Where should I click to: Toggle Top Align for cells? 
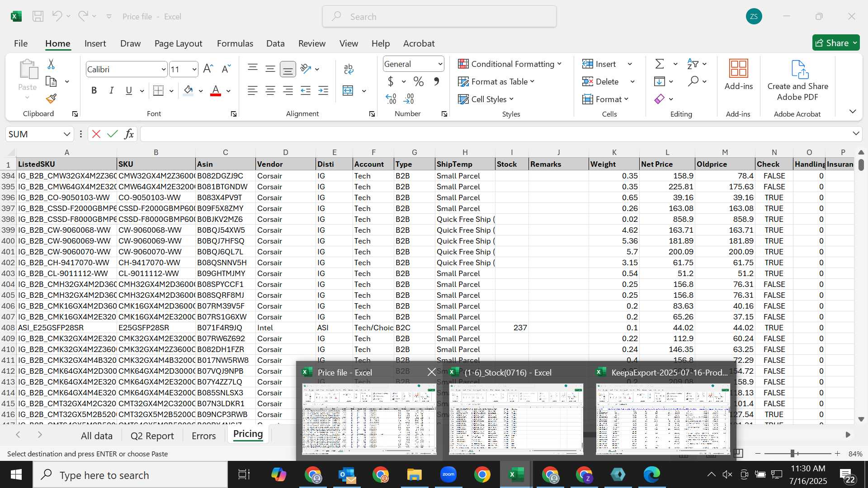(253, 69)
